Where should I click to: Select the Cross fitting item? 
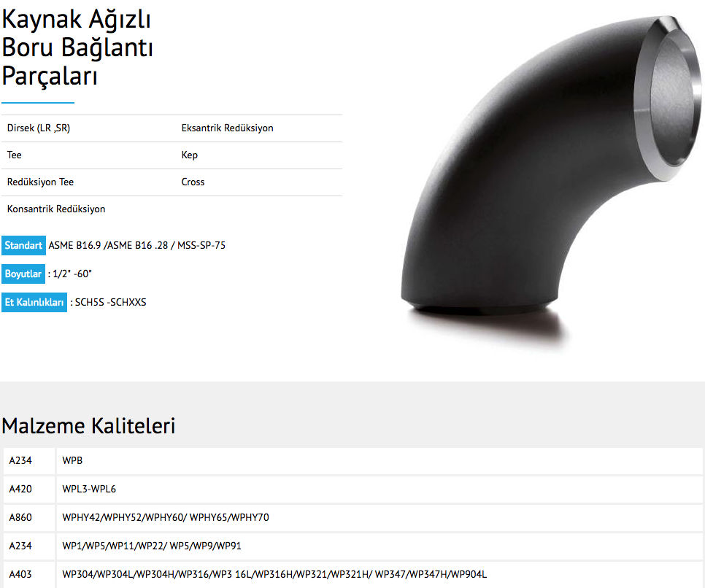(193, 182)
